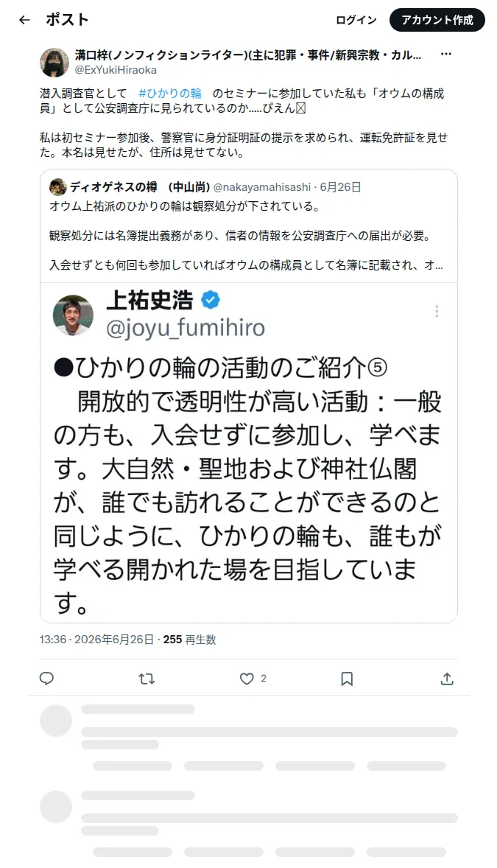Click the 13:36 · 2026年6月26日 timestamp
Viewport: 497px width, 868px height.
coord(96,640)
